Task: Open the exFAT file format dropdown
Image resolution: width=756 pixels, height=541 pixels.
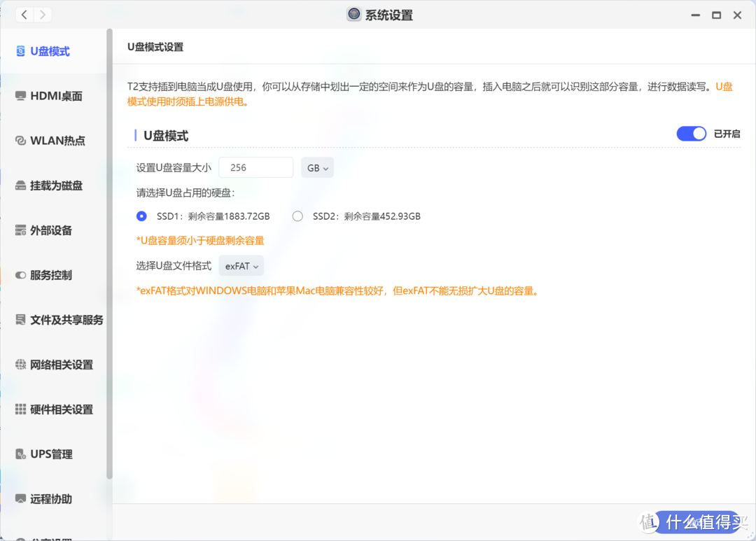Action: (241, 266)
